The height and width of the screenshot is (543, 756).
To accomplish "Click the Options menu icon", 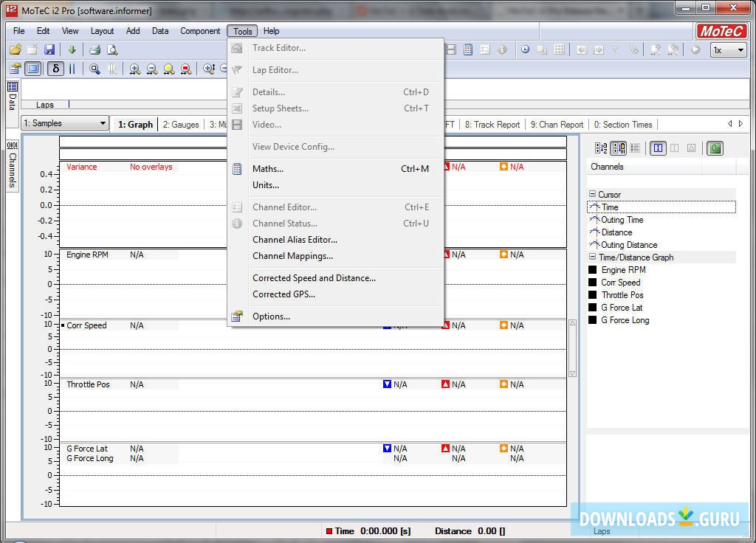I will [x=237, y=316].
